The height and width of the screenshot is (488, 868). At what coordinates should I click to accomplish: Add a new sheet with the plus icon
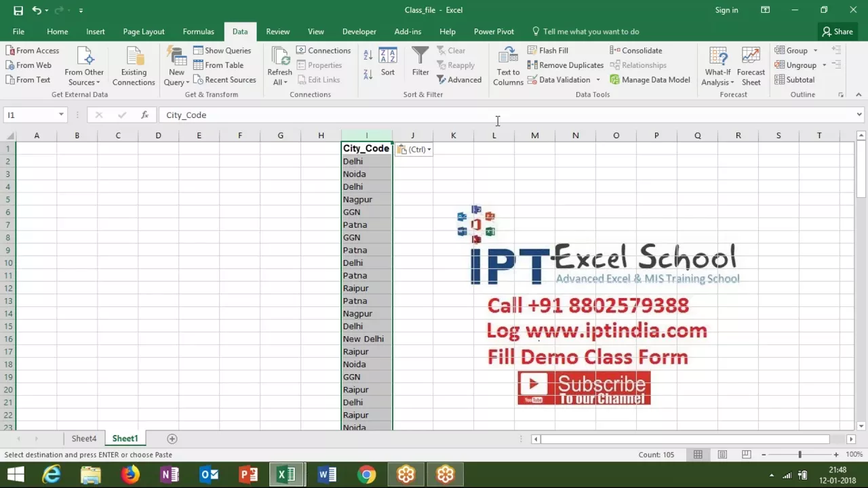(172, 439)
